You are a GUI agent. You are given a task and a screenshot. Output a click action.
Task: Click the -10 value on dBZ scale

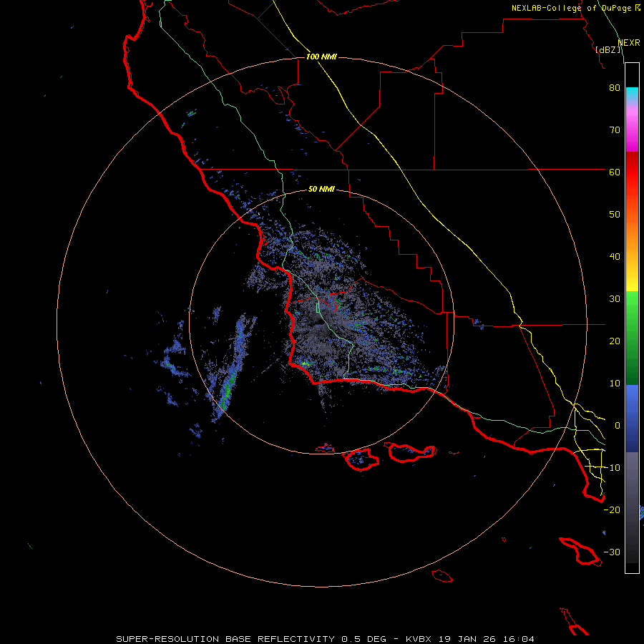612,468
